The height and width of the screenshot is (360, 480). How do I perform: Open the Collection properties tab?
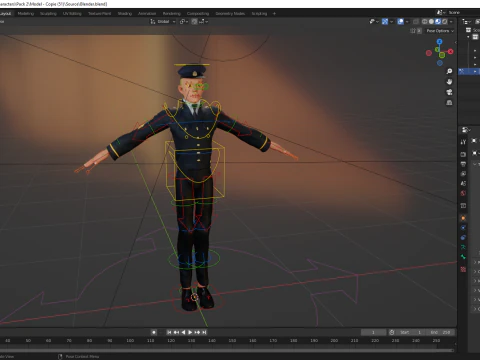[463, 206]
